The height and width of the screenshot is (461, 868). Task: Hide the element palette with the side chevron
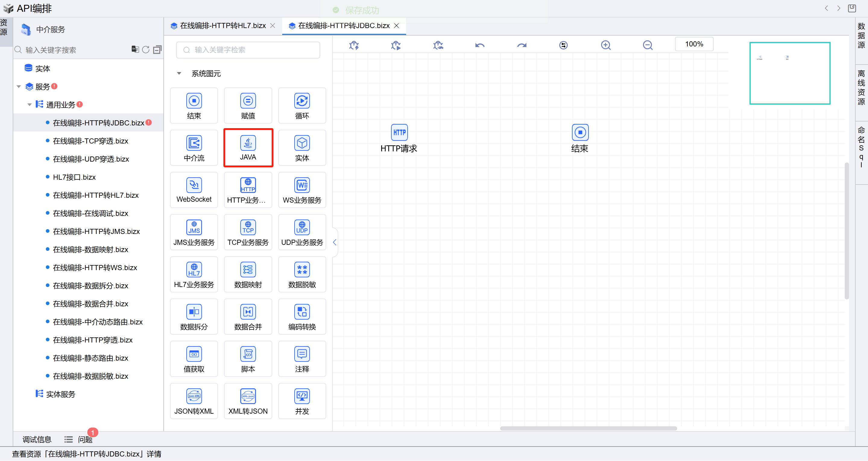tap(334, 242)
